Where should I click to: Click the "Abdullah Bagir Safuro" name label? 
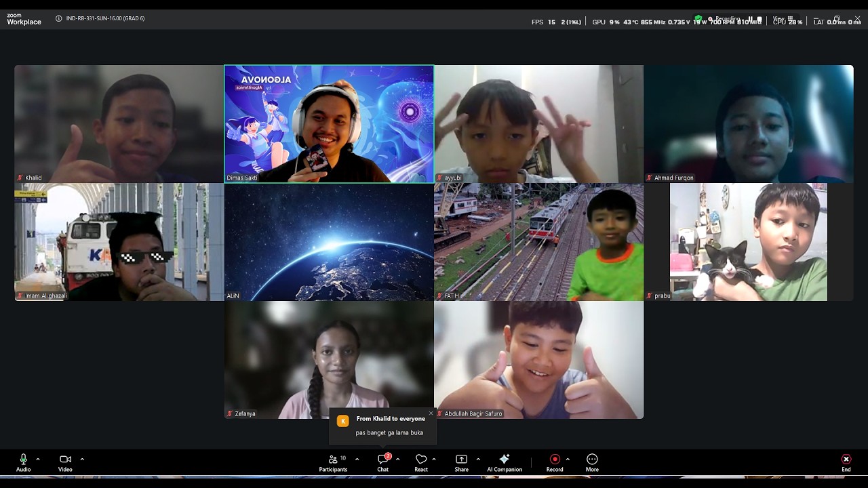[x=473, y=413]
